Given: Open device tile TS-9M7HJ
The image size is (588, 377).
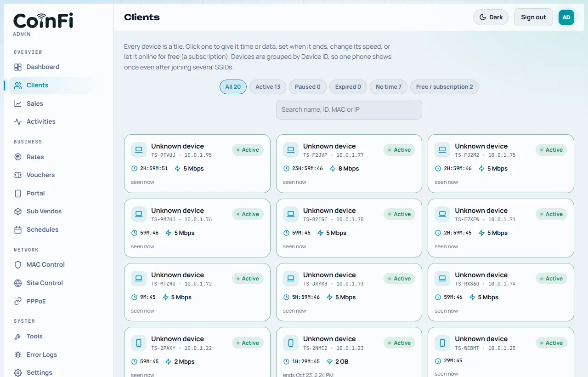Looking at the screenshot, I should tap(197, 228).
